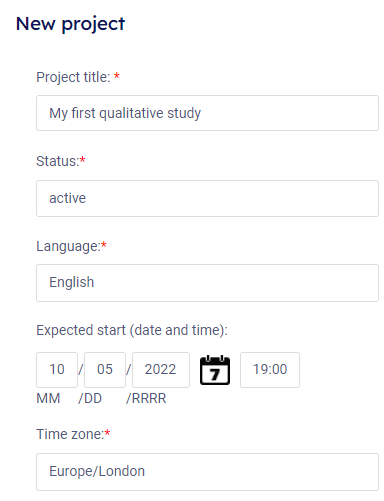
Task: Select the year field showing 2022
Action: (161, 370)
